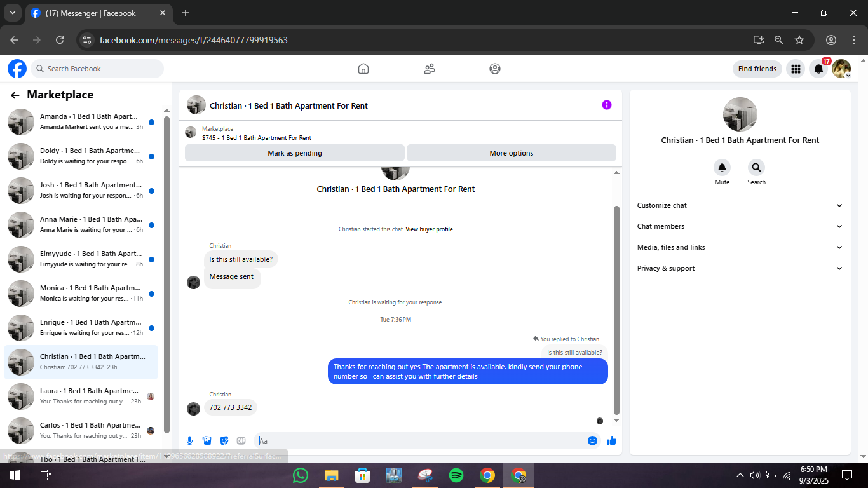Open Laura's apartment conversation
Viewport: 868px width, 488px height.
point(81,396)
